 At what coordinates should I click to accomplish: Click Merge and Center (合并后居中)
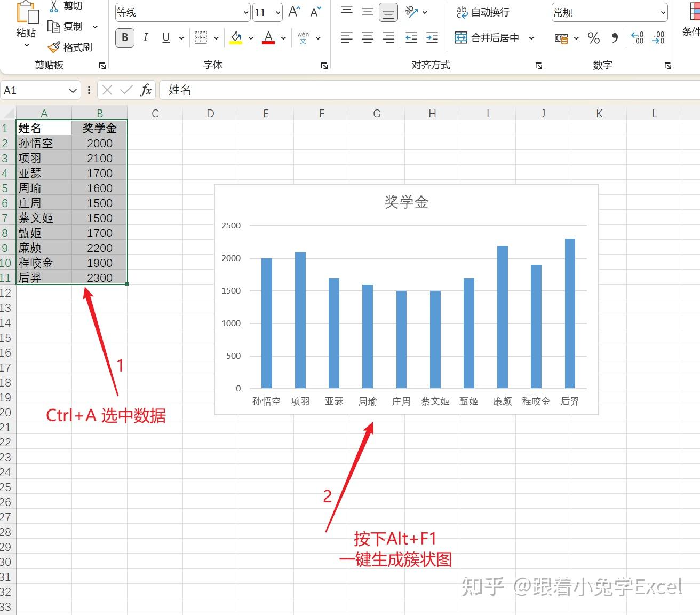(487, 37)
